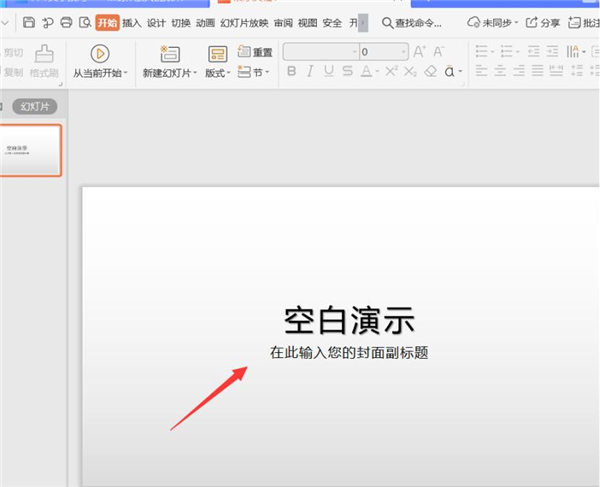Click the Superscript x² icon
600x487 pixels.
click(x=391, y=71)
